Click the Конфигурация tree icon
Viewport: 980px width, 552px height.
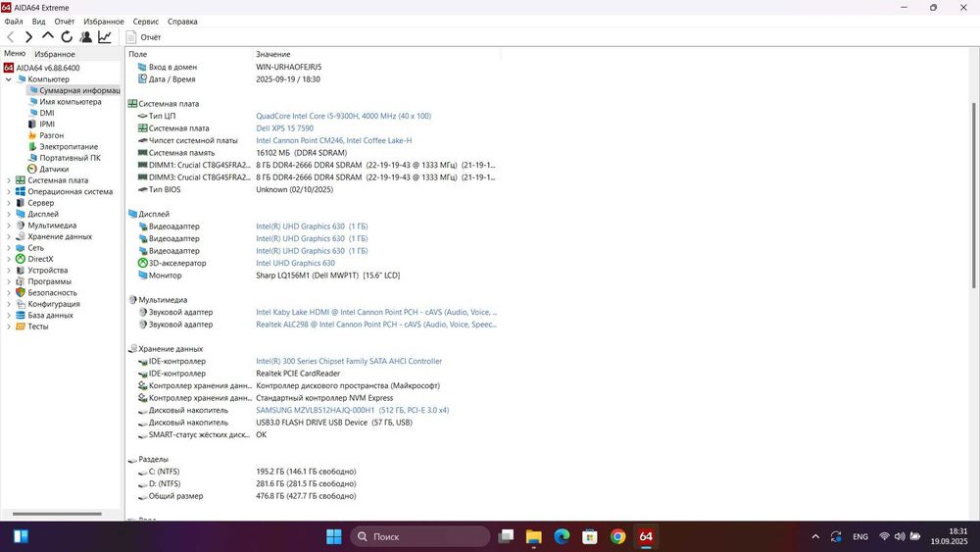[21, 304]
